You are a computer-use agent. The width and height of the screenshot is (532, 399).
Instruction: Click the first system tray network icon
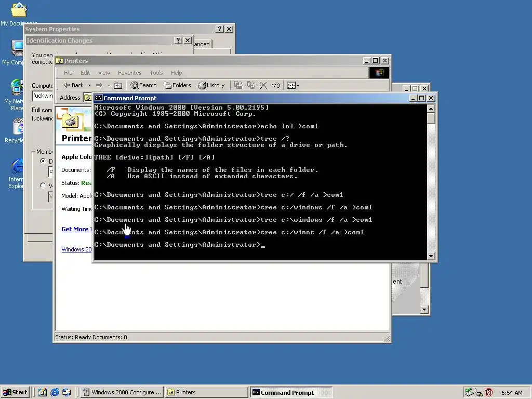click(469, 393)
